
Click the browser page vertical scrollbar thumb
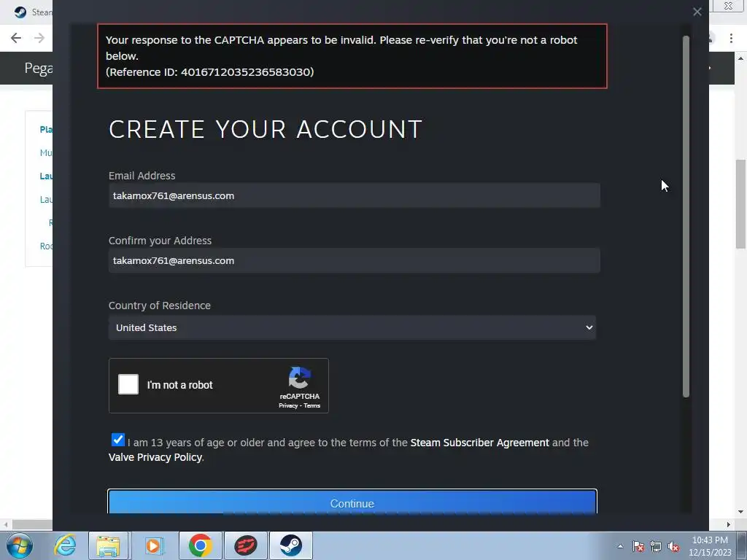coord(741,204)
